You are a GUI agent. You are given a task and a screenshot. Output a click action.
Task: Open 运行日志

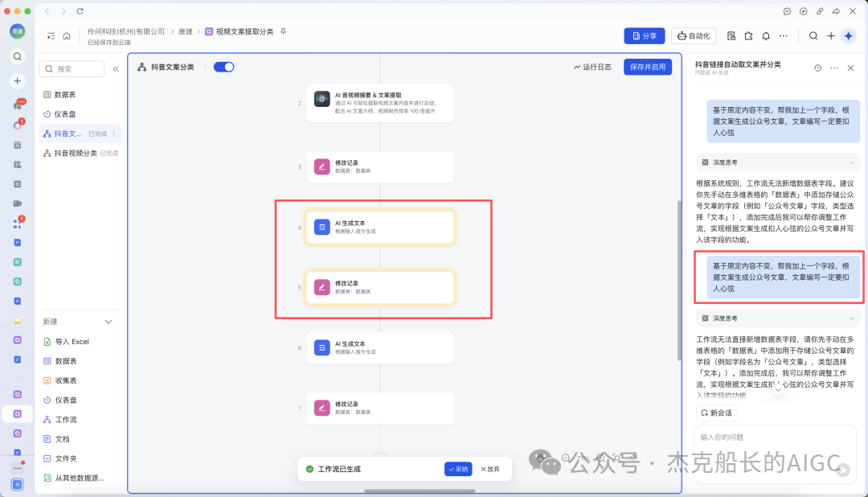[592, 67]
